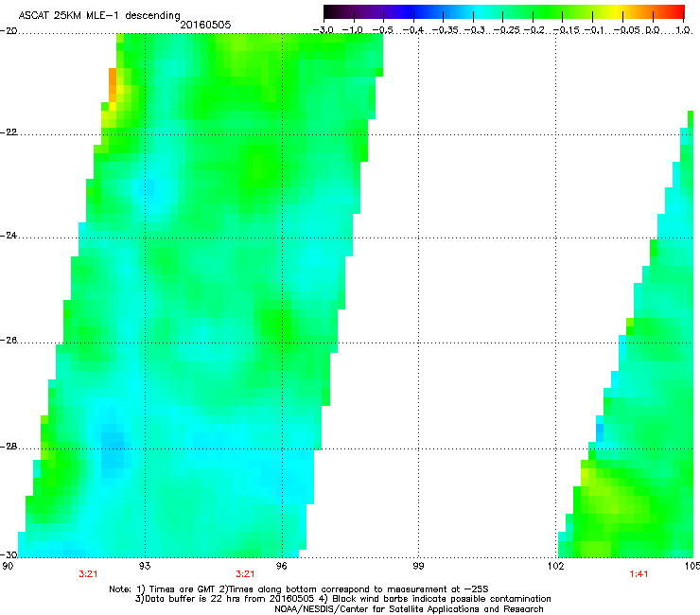This screenshot has width=700, height=615.
Task: Click the "-0.2" color scale label
Action: tap(534, 30)
